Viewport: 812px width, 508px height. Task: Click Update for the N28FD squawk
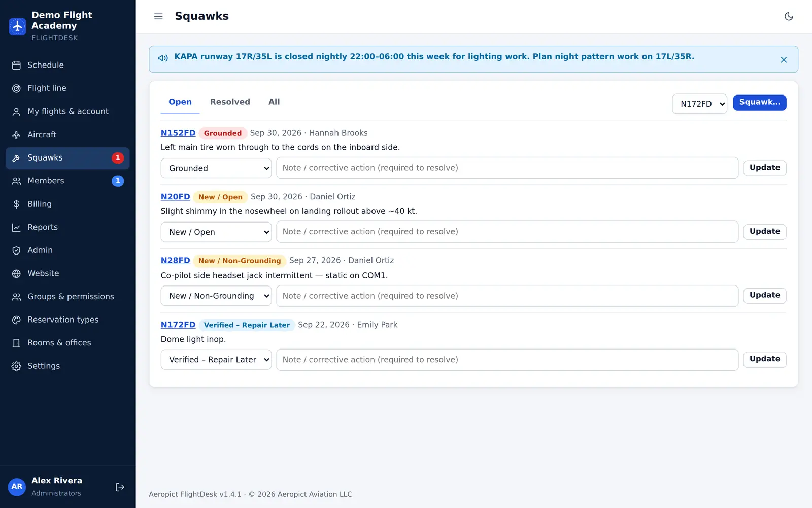pyautogui.click(x=765, y=295)
